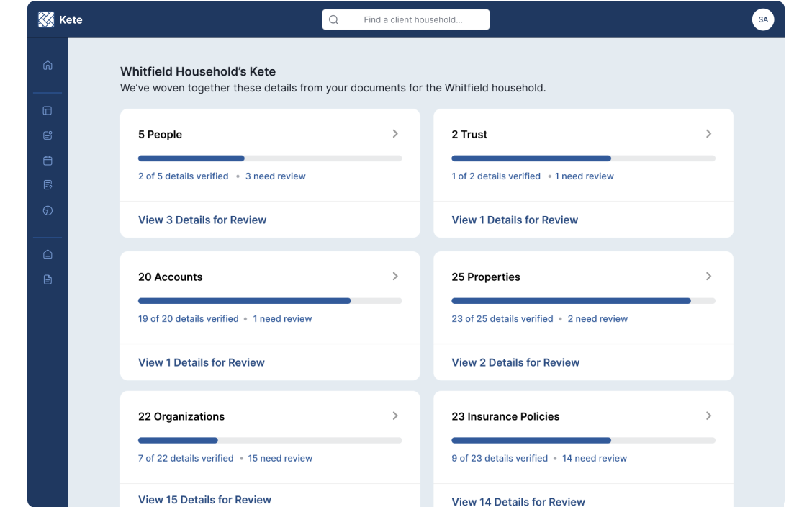Click the 5 People card title
812x507 pixels.
coord(160,134)
